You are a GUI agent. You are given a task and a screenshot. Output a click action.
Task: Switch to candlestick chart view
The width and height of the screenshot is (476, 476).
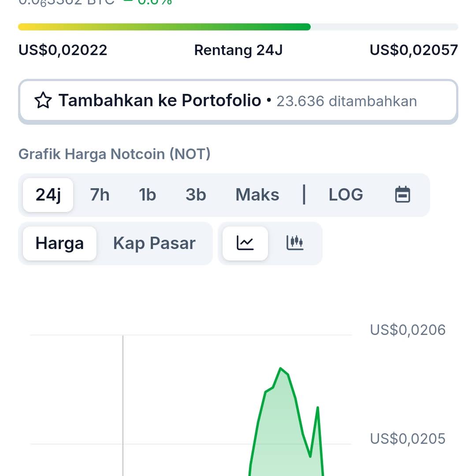(x=295, y=243)
